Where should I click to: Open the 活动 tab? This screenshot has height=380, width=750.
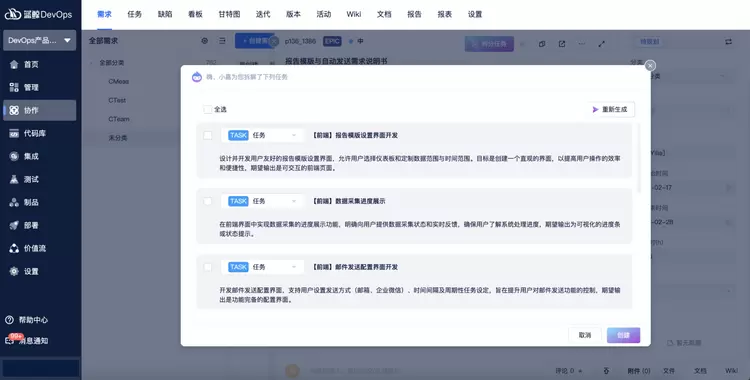coord(324,14)
